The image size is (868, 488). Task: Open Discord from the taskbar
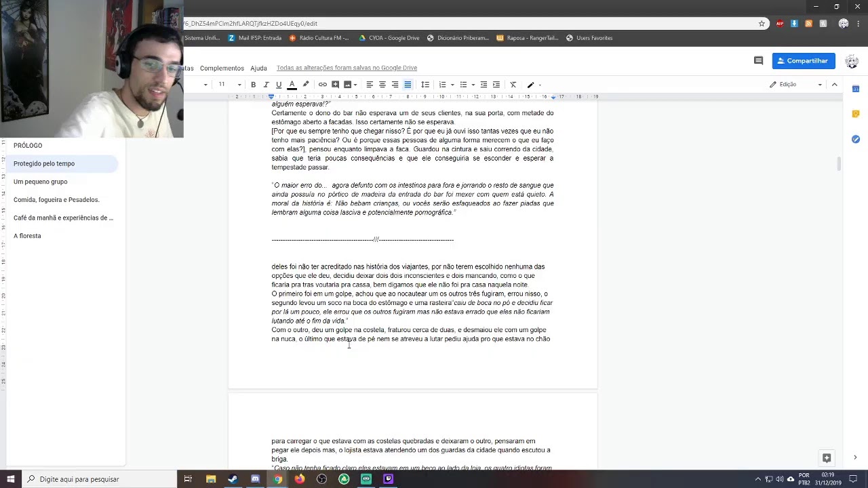(x=255, y=479)
